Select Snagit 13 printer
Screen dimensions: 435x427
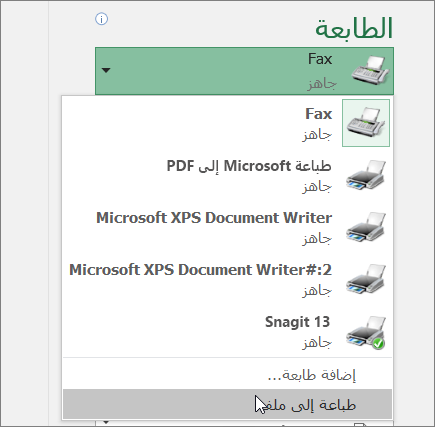297,322
